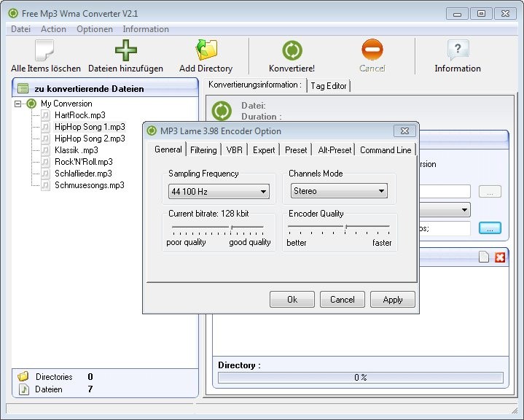This screenshot has width=524, height=420.
Task: Click the green My Conversion root icon
Action: 31,104
